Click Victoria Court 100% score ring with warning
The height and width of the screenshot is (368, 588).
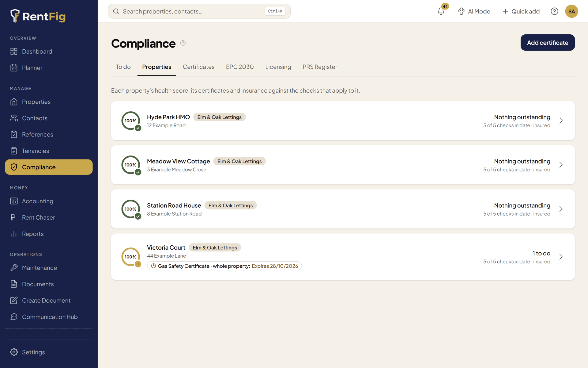(131, 257)
